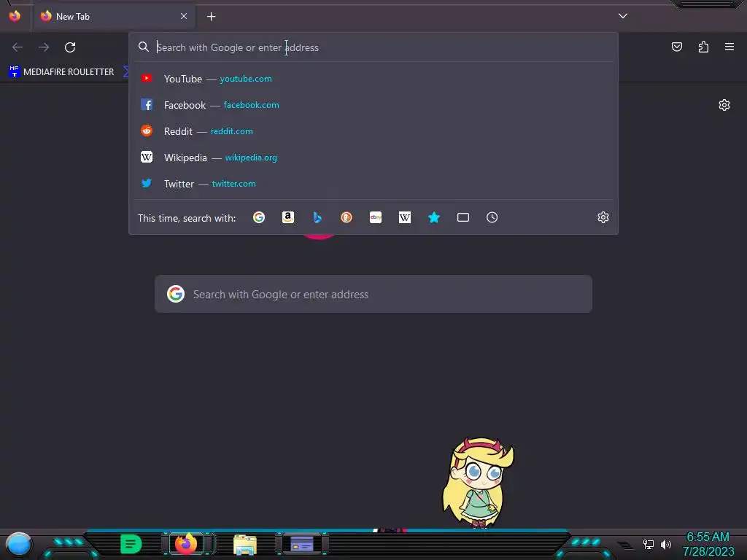Screen dimensions: 747x560
Task: Open Firefox View icon
Action: (x=15, y=16)
